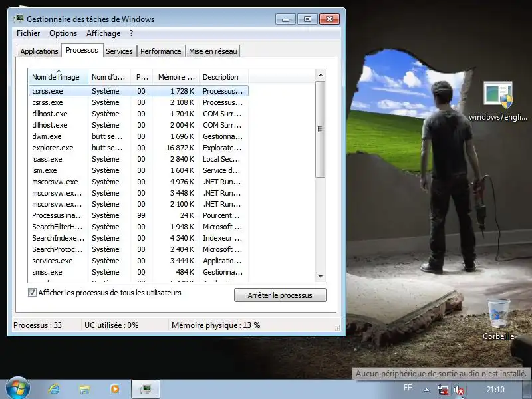Sort by Nom de l'image column header
Image resolution: width=532 pixels, height=399 pixels.
58,77
